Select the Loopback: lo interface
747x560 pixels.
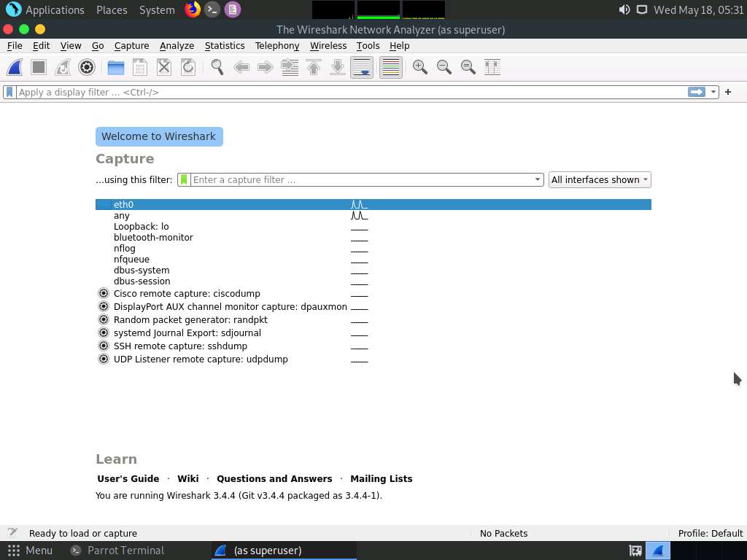pos(141,226)
